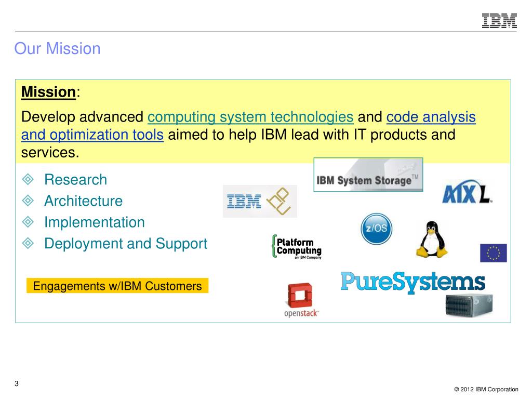Select the IBM System Storage banner
The image size is (532, 399).
coord(368,175)
